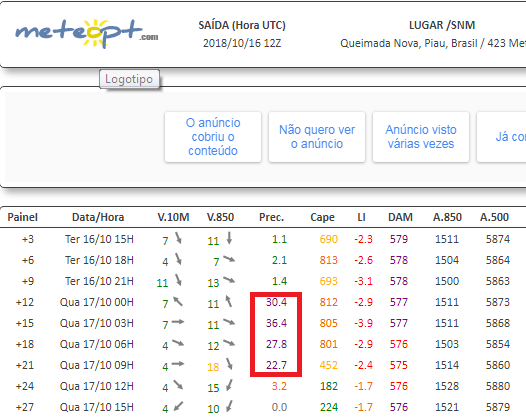526x418 pixels.
Task: Select 'O anúncio cobriu o conteúdo' button
Action: (213, 137)
